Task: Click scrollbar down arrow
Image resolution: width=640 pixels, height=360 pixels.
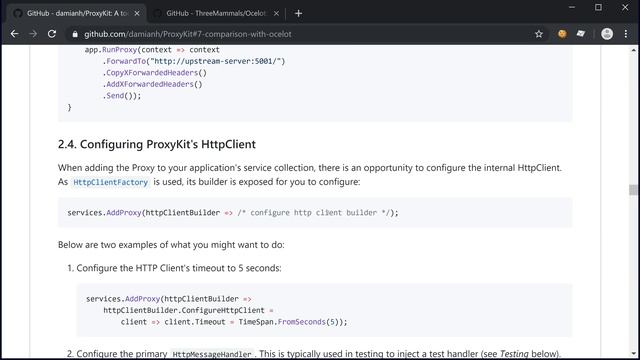Action: tap(633, 354)
